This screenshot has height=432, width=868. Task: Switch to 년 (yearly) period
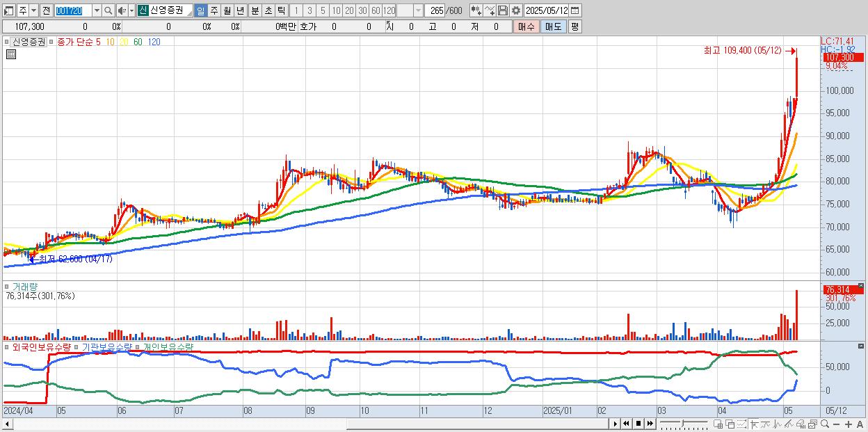[x=240, y=11]
